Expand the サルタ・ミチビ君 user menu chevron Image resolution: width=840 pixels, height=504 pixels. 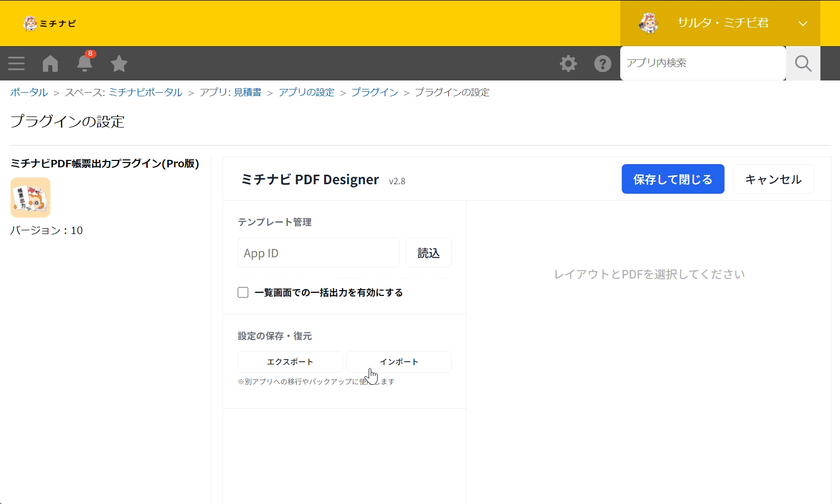tap(803, 23)
